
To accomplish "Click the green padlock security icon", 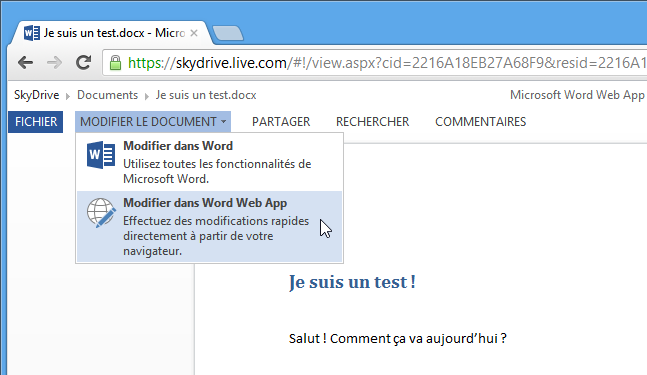I will tap(116, 63).
